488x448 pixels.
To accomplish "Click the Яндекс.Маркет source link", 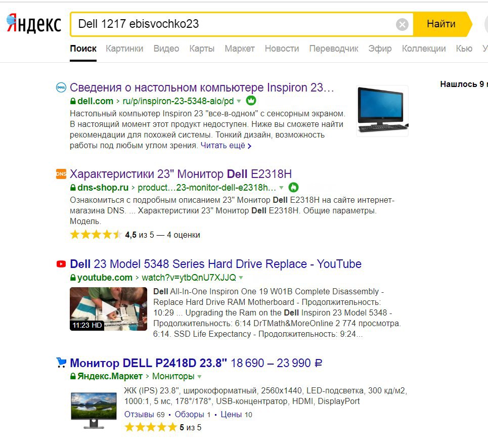I will (x=110, y=376).
